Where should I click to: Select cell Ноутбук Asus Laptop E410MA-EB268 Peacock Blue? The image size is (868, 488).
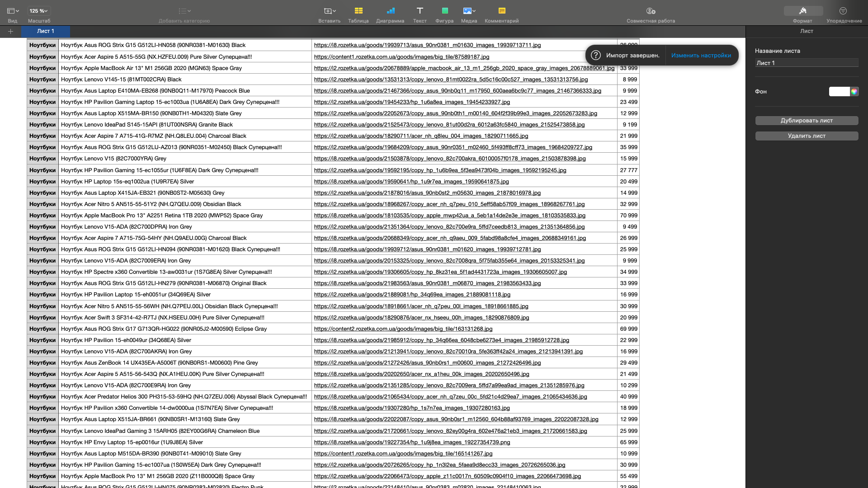185,91
